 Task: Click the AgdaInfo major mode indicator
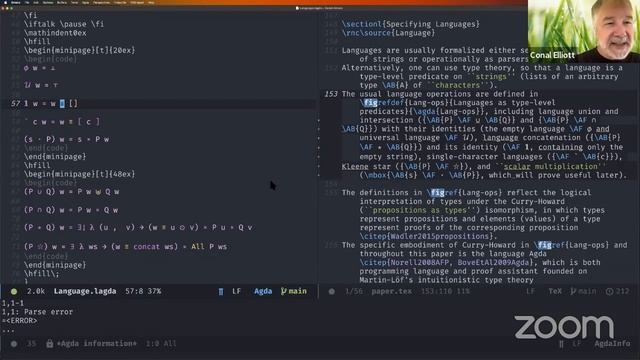coord(612,344)
